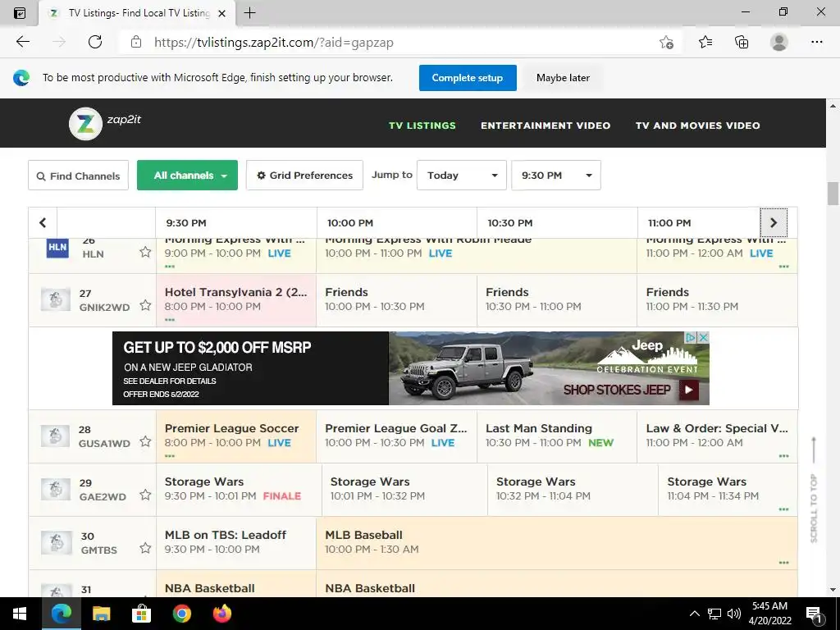Open Last Man Standing listing
This screenshot has height=630, width=840.
[557, 436]
